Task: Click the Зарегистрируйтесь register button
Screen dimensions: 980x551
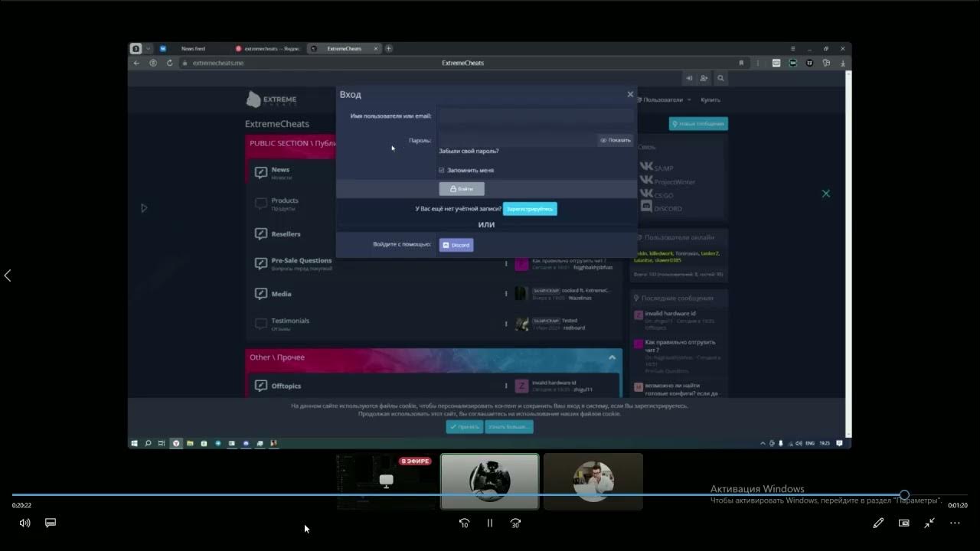Action: [530, 208]
